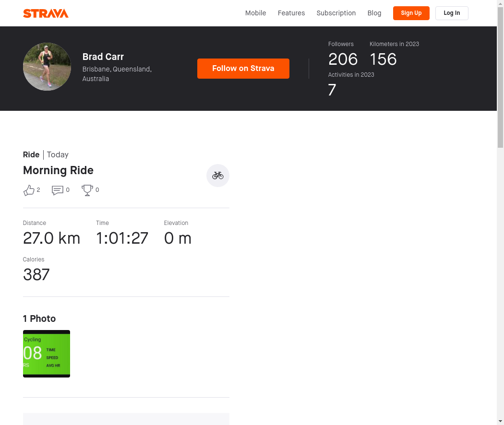Open the Blog link
Screen dimensions: 504x425
tap(374, 13)
